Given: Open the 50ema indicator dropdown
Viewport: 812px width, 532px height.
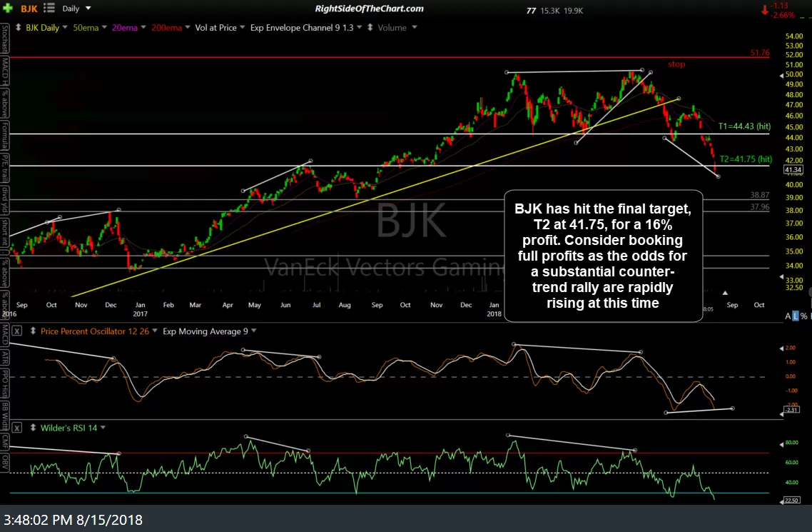Looking at the screenshot, I should point(104,27).
